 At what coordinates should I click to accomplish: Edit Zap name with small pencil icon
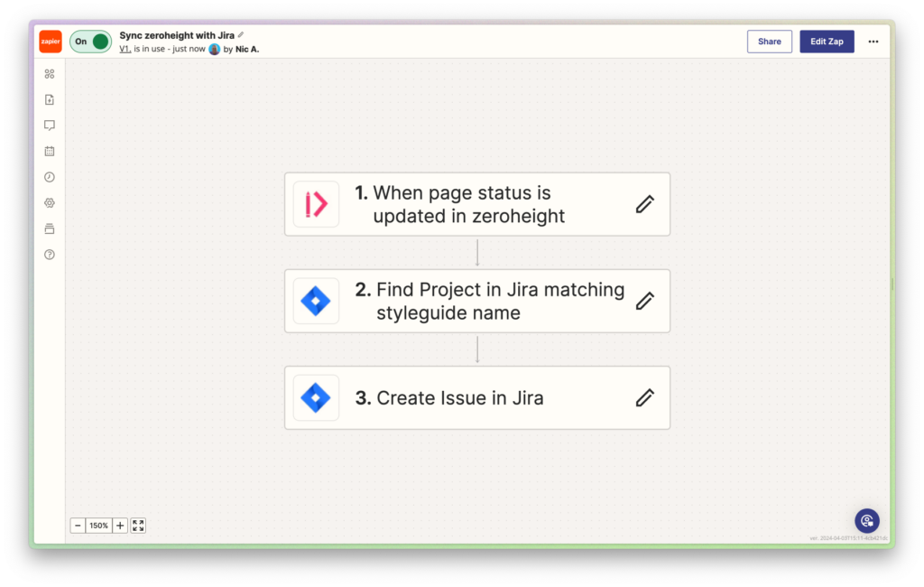[x=241, y=35]
